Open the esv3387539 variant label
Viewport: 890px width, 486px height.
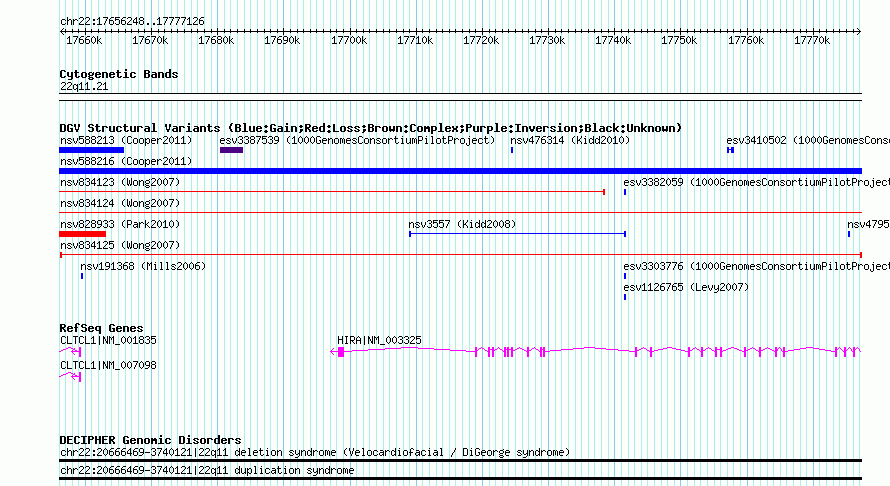(357, 140)
